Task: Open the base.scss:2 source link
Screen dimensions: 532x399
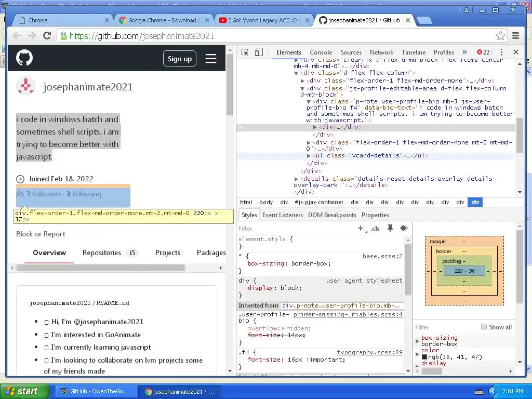Action: tap(382, 256)
